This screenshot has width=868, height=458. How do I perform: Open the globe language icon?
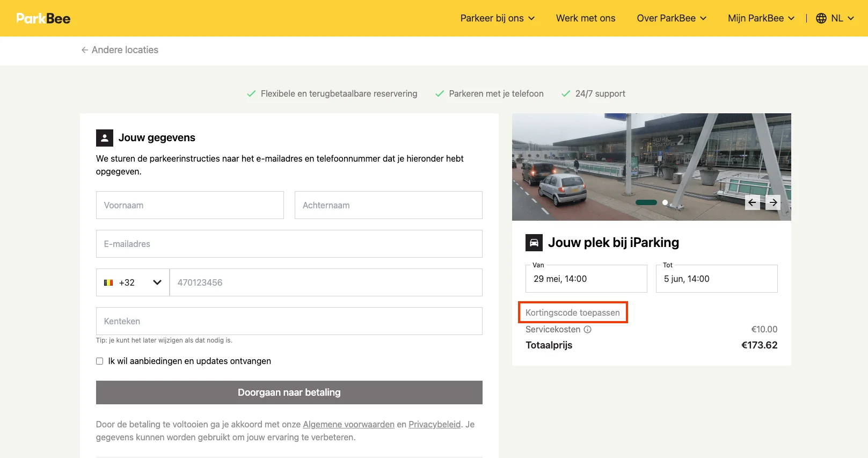click(821, 18)
